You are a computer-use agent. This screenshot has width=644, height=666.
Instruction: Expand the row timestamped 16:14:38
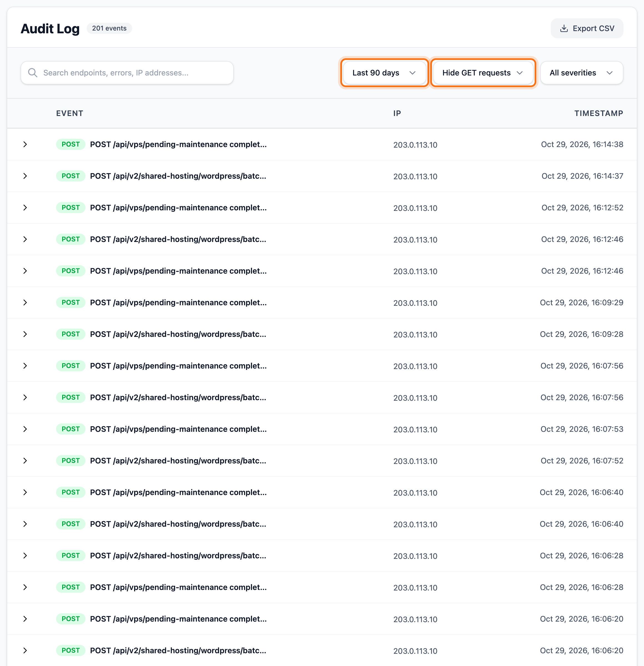click(x=25, y=144)
